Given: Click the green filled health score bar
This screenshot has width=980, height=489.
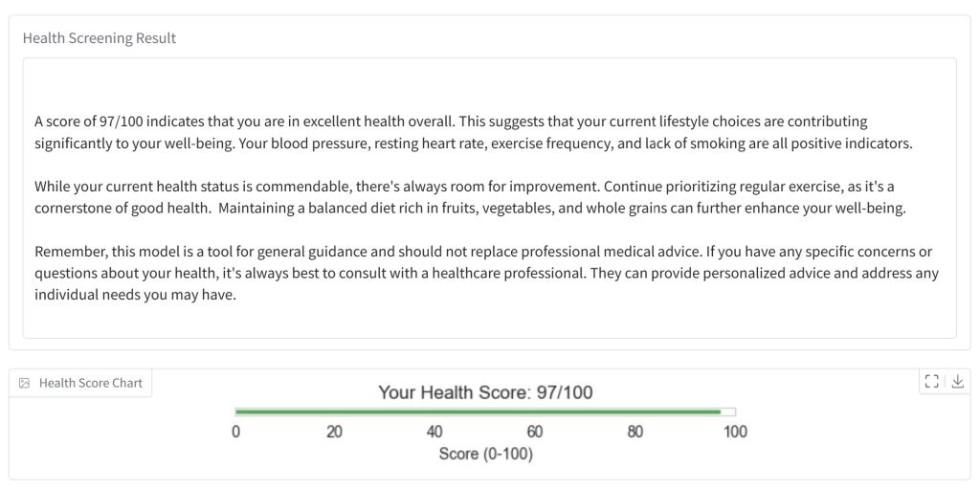Looking at the screenshot, I should (478, 411).
